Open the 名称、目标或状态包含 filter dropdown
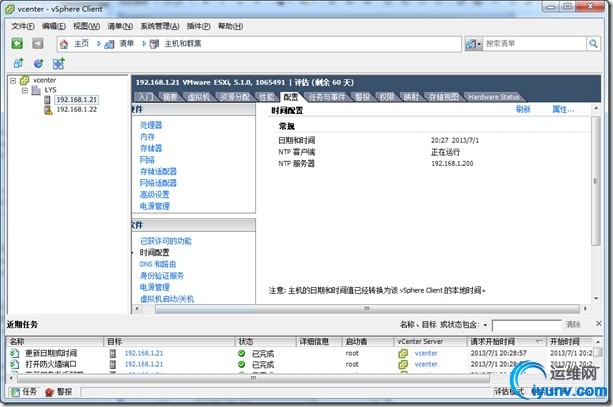Viewport: 613px width, 407px height. tap(485, 325)
